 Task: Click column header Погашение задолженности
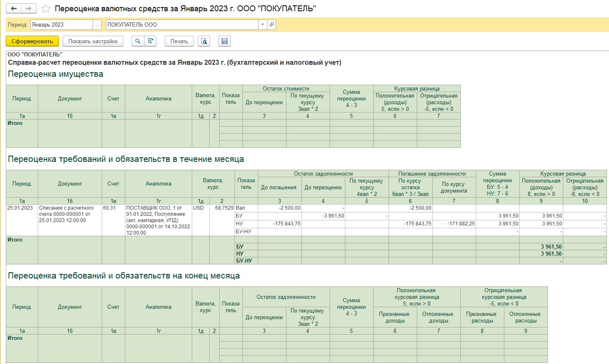(x=432, y=174)
